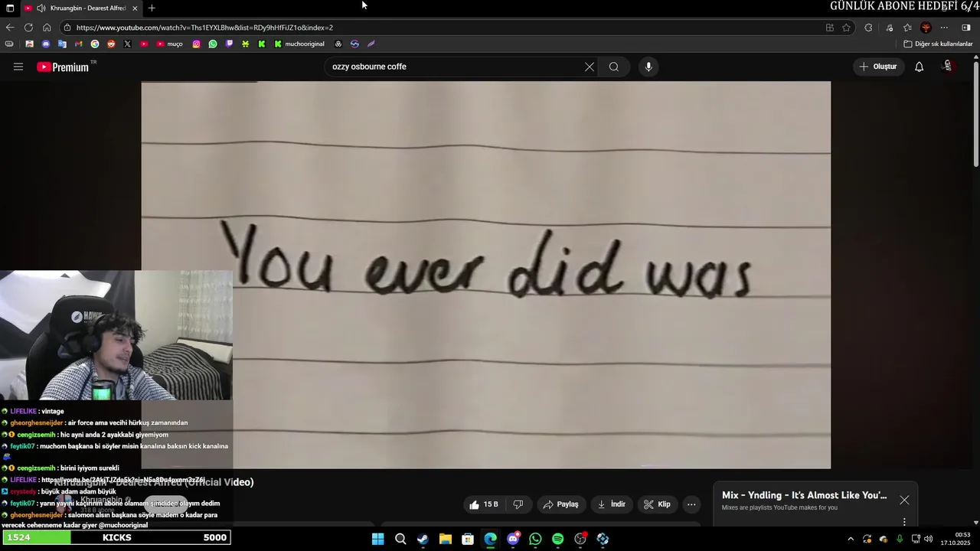Viewport: 980px width, 551px height.
Task: Open browser extensions puzzle icon
Action: pyautogui.click(x=868, y=28)
